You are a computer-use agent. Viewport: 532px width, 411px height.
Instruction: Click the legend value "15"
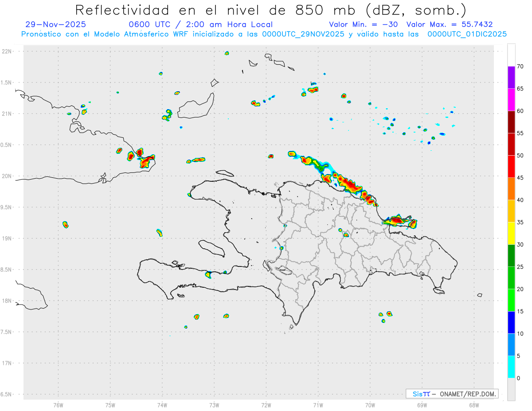click(520, 311)
